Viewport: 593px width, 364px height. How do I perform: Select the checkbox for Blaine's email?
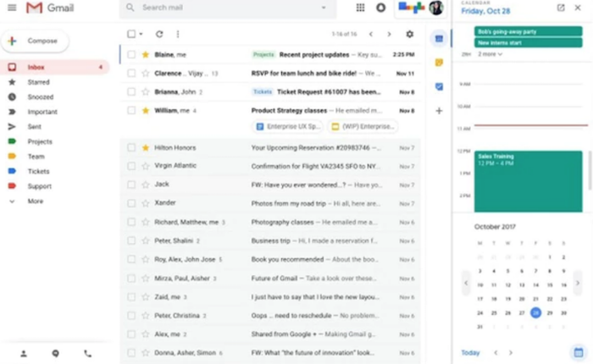pyautogui.click(x=131, y=54)
